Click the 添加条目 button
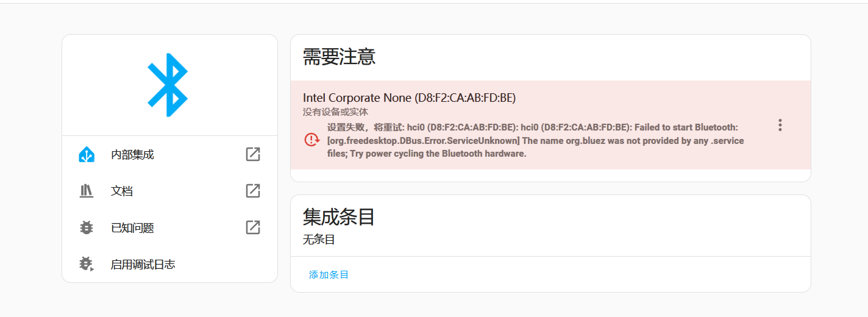This screenshot has height=317, width=868. tap(329, 275)
